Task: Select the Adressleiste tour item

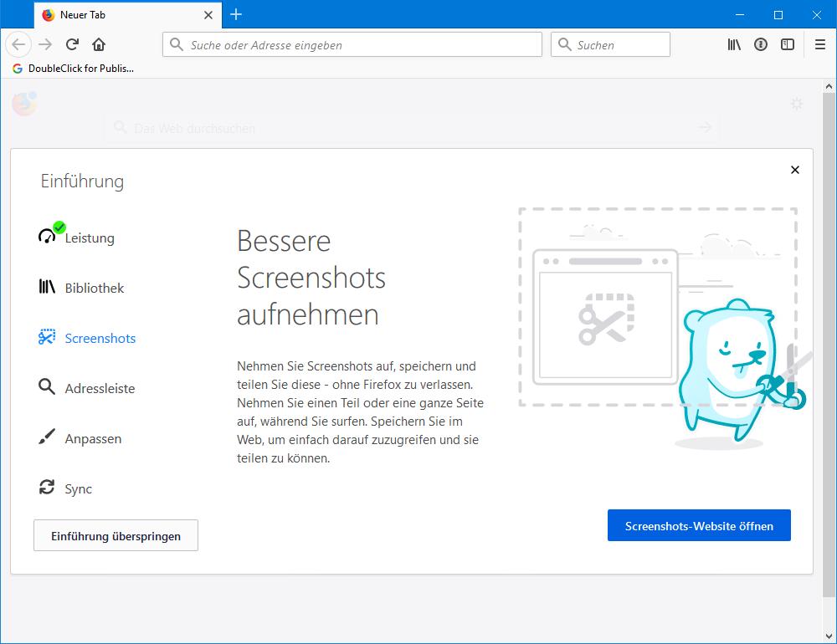Action: point(86,388)
